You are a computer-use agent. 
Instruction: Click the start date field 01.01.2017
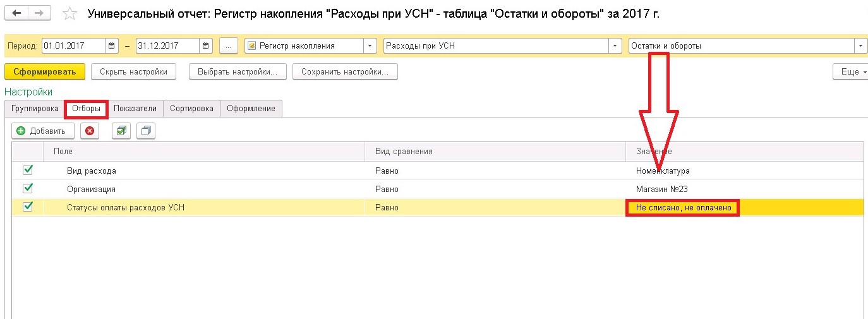(73, 45)
